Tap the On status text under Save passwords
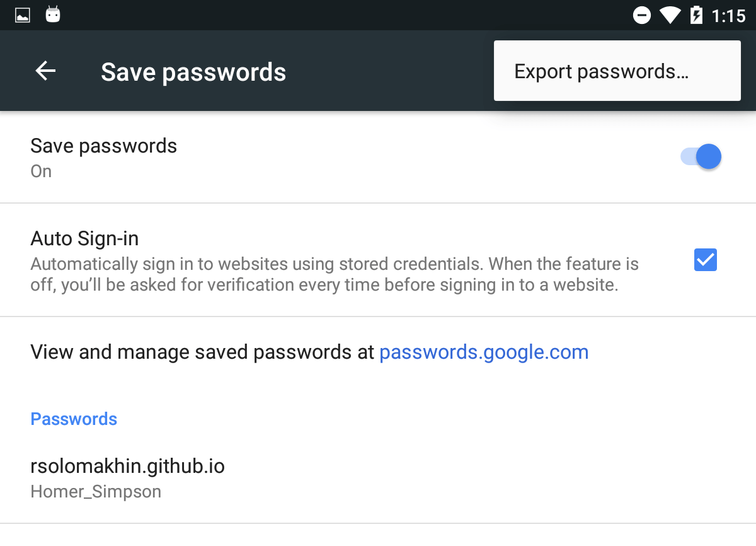Image resolution: width=756 pixels, height=546 pixels. pos(41,171)
